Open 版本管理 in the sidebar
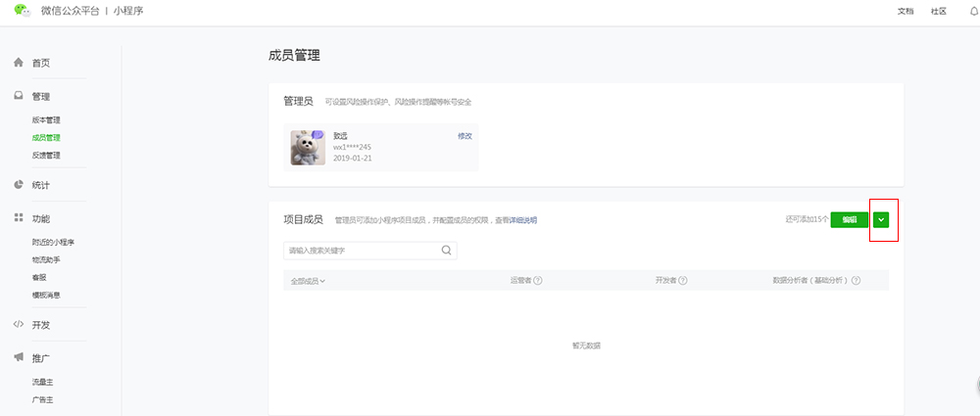The image size is (980, 416). click(x=46, y=120)
